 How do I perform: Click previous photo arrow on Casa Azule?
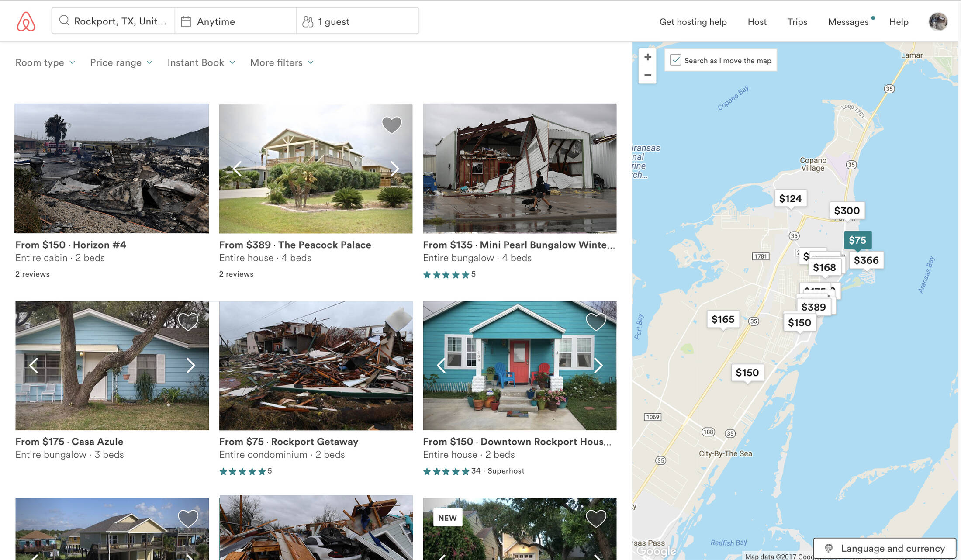pyautogui.click(x=34, y=365)
